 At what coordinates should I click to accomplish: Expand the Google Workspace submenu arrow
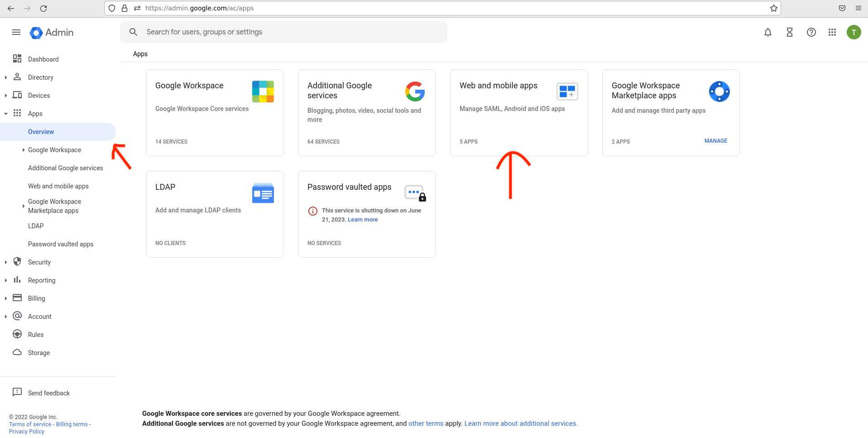click(24, 150)
